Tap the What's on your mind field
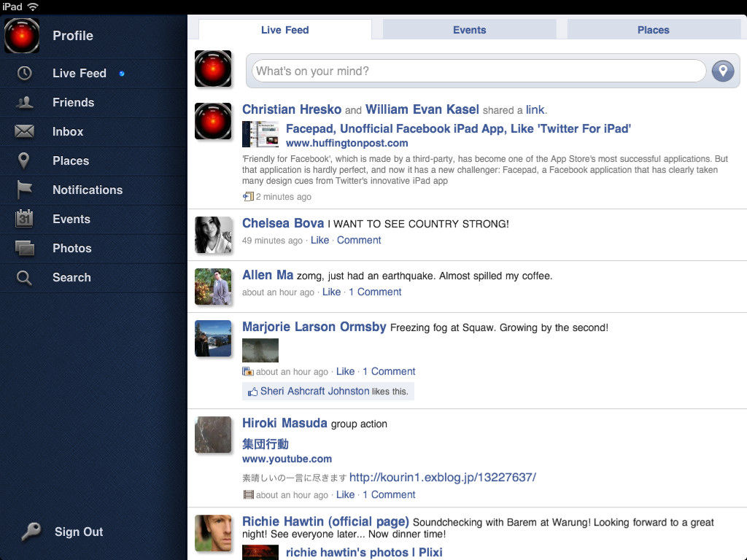The height and width of the screenshot is (560, 747). tap(479, 71)
